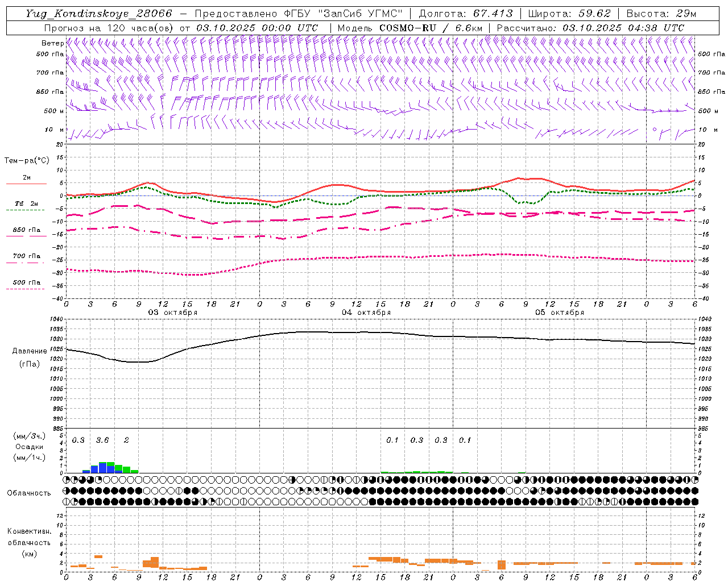
Task: Click the Td 2м legend label
Action: tap(26, 203)
